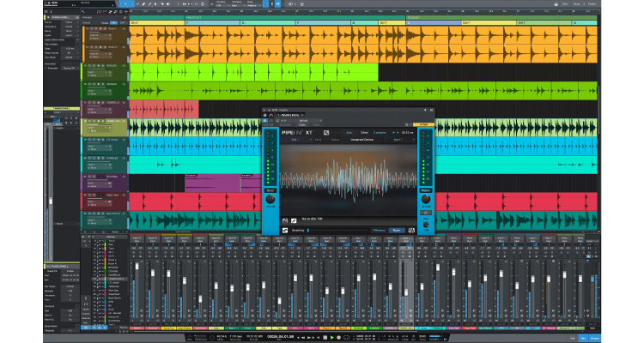Toggle the Edit view button at bottom right
The height and width of the screenshot is (343, 644).
[x=573, y=338]
